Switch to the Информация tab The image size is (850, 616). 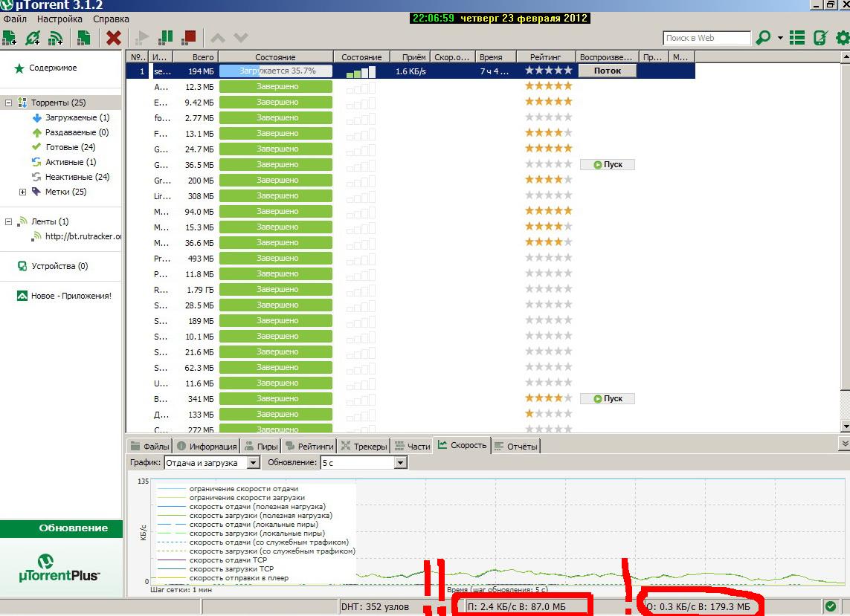click(x=207, y=447)
